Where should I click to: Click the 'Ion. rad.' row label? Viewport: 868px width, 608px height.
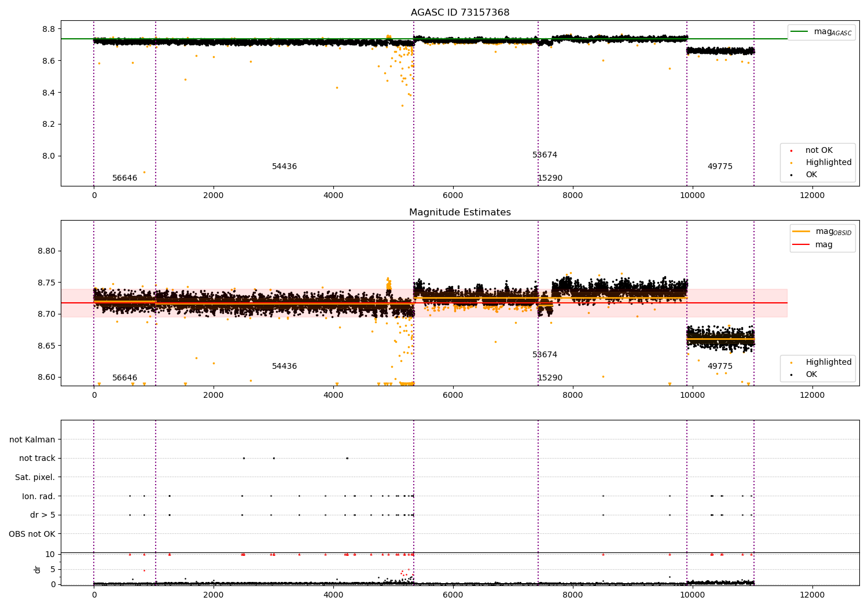[x=39, y=497]
